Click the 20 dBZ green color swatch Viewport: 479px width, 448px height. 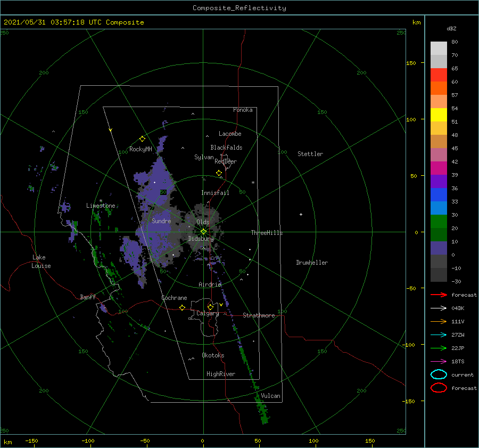(x=439, y=221)
